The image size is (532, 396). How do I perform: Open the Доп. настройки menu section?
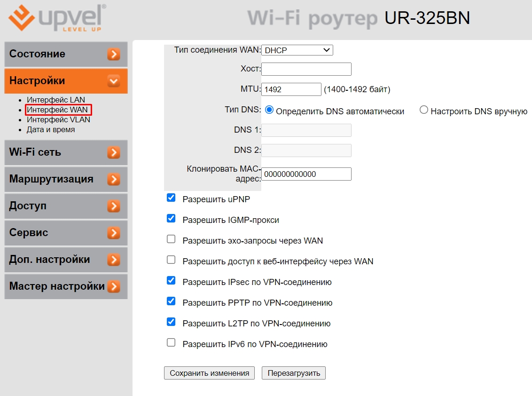point(66,260)
